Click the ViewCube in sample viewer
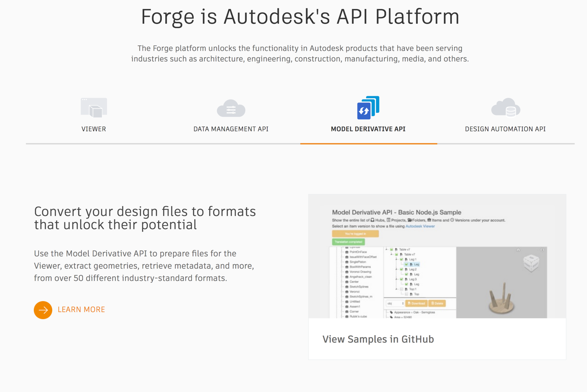This screenshot has height=392, width=587. pyautogui.click(x=531, y=263)
